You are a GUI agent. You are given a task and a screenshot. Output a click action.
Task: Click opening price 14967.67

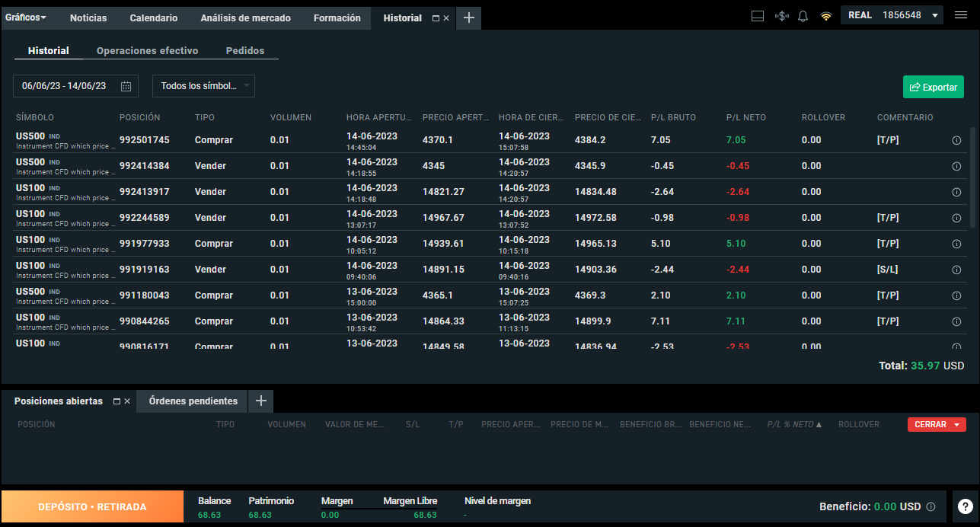pyautogui.click(x=443, y=218)
